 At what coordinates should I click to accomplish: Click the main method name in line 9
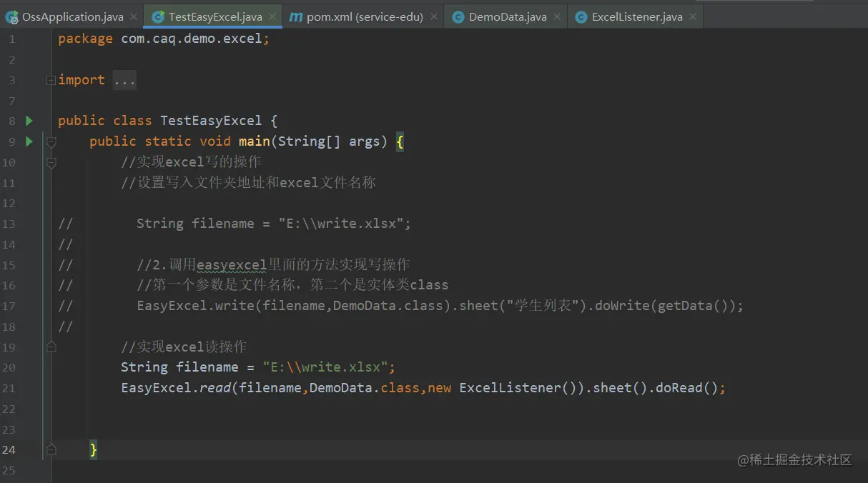[254, 141]
